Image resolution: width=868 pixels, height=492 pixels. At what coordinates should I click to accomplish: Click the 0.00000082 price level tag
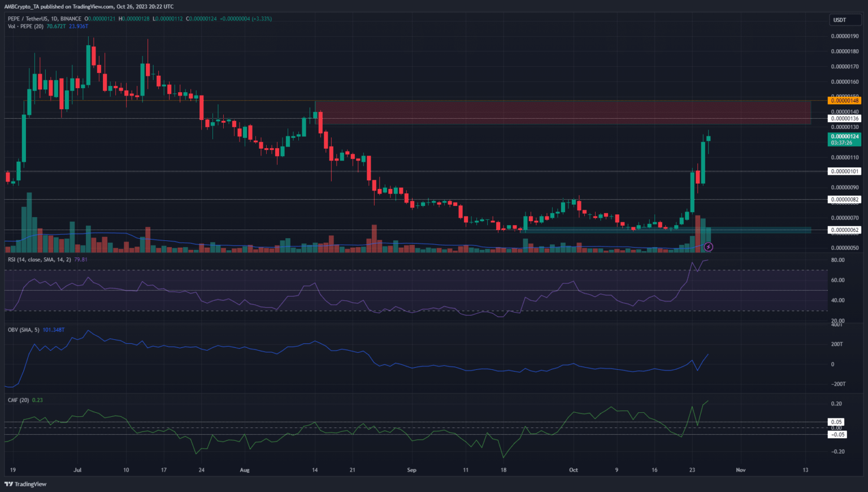coord(844,200)
